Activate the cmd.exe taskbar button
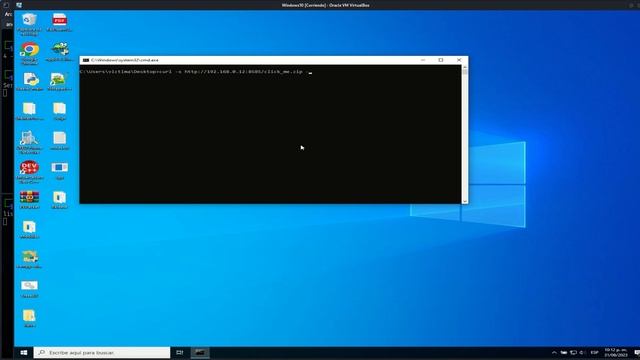The height and width of the screenshot is (360, 640). [x=200, y=353]
